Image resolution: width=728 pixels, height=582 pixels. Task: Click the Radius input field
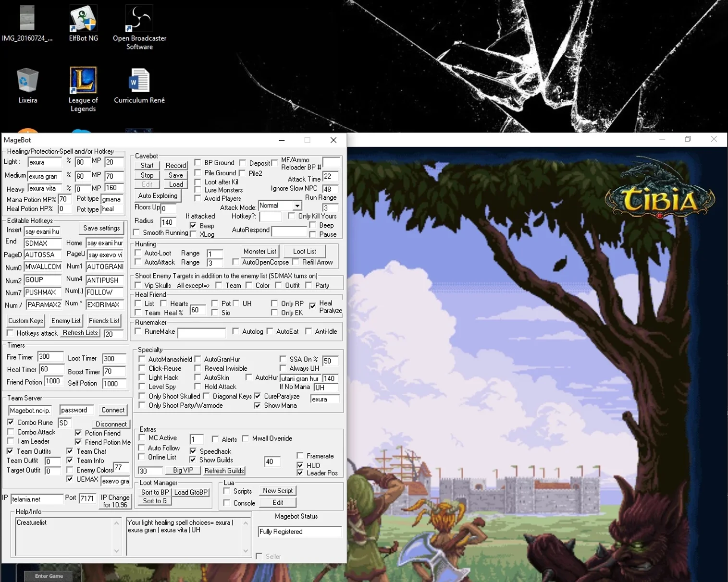coord(168,222)
